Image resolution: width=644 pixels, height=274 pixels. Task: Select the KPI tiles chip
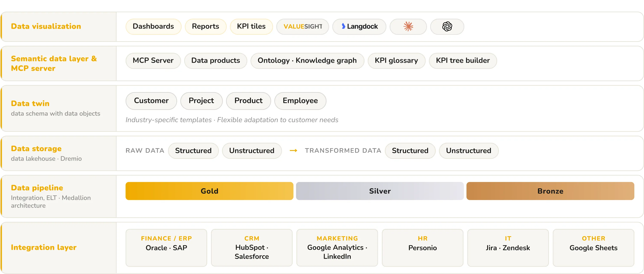coord(251,26)
